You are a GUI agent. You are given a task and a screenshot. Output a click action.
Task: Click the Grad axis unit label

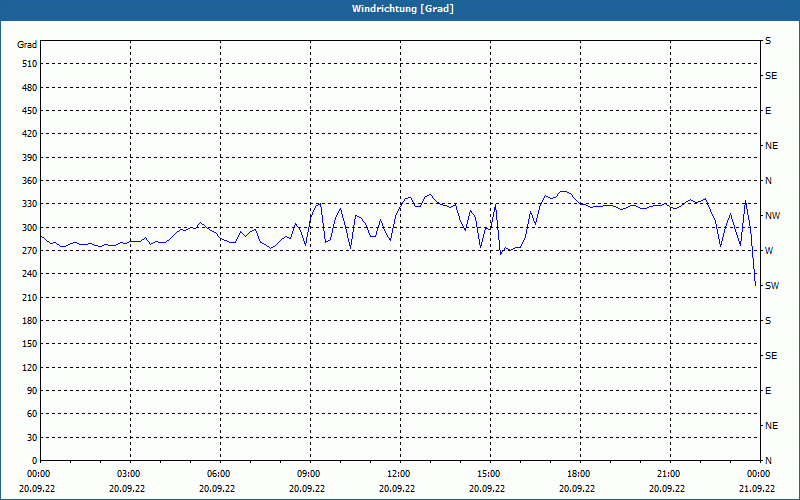pos(27,45)
